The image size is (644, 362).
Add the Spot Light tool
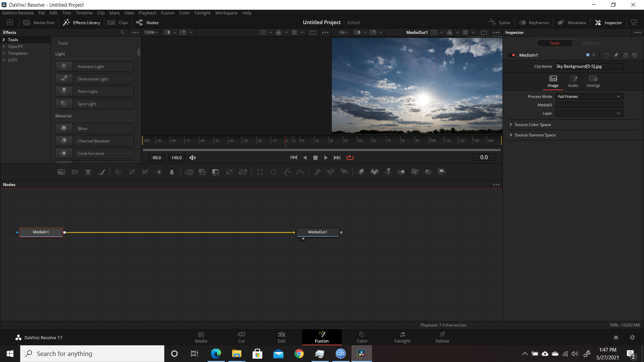coord(95,104)
